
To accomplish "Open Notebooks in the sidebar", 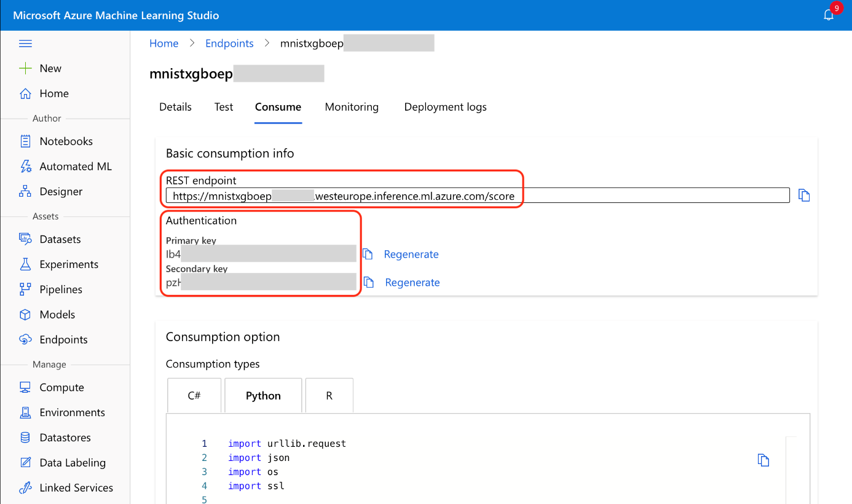I will click(66, 141).
